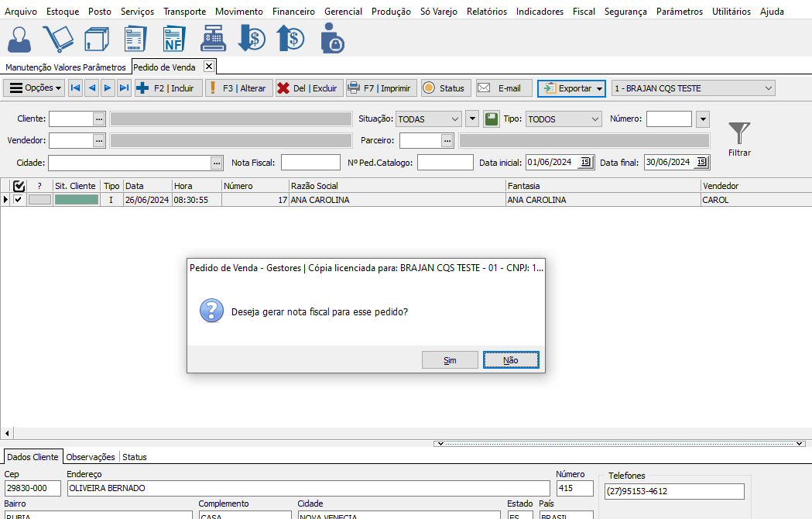The image size is (812, 519).
Task: Switch to Manutenção Valores Parâmetros tab
Action: click(x=66, y=67)
